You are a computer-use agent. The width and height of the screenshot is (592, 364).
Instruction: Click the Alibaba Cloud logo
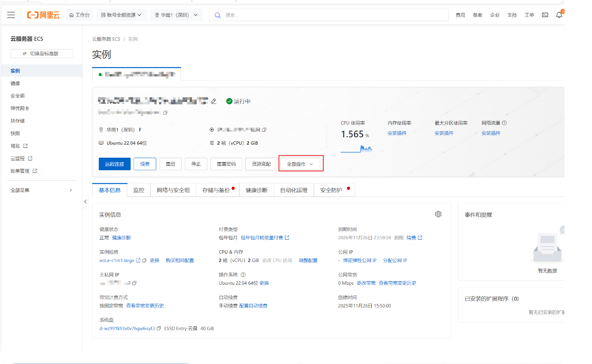[x=43, y=15]
